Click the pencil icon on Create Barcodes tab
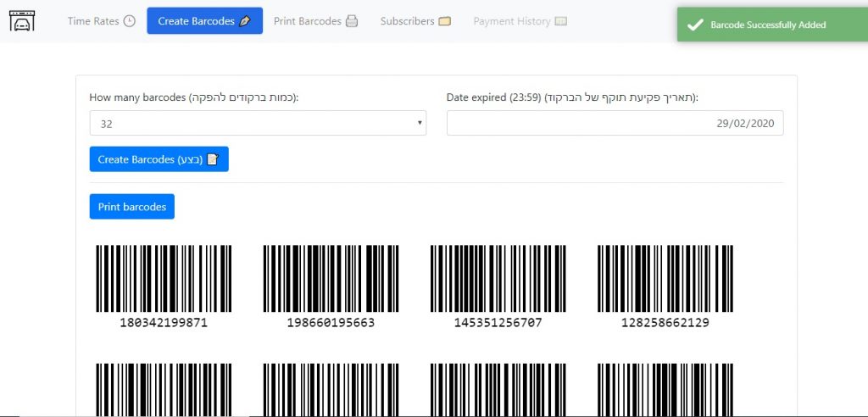Viewport: 868px width, 417px height. click(246, 21)
